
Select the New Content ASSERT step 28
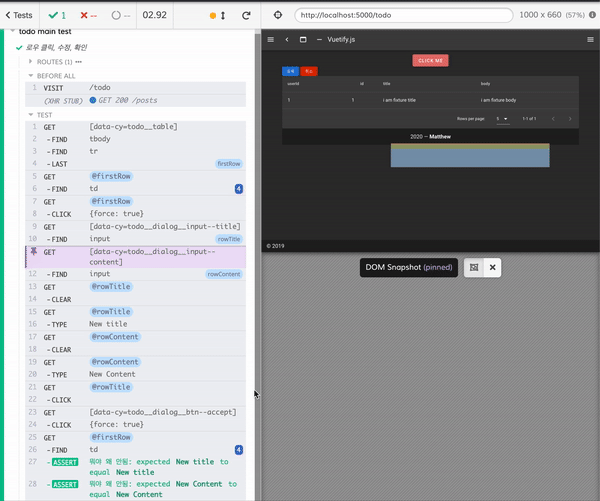(x=135, y=489)
